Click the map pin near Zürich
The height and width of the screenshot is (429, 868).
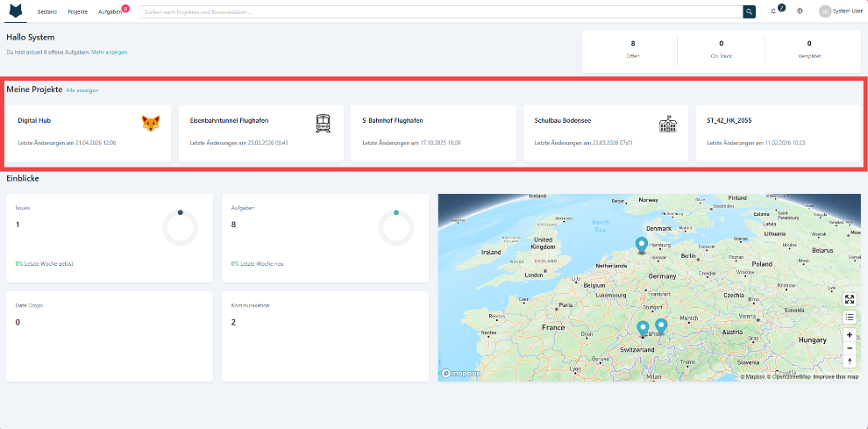click(661, 326)
